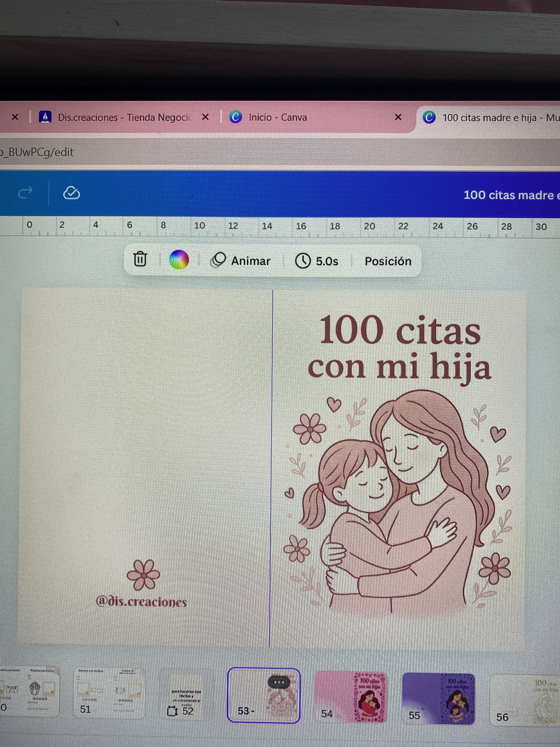Click the trash icon to delete the page
560x747 pixels.
[x=140, y=259]
